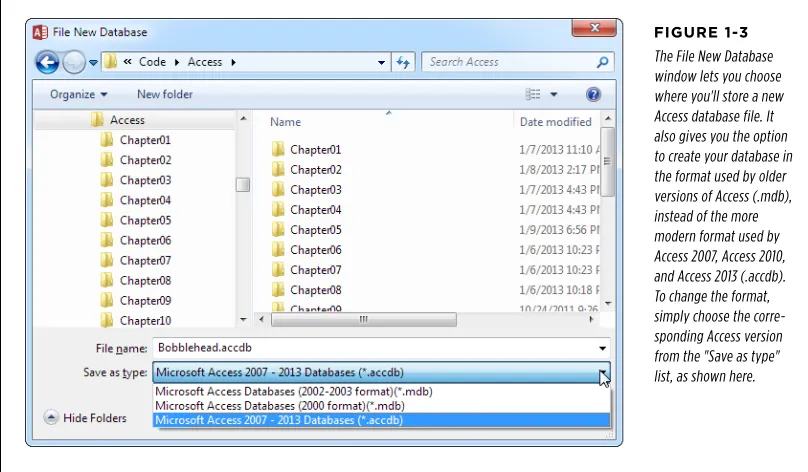Click Chapter03 folder icon in file list
Screen dimensions: 808x472
[278, 190]
